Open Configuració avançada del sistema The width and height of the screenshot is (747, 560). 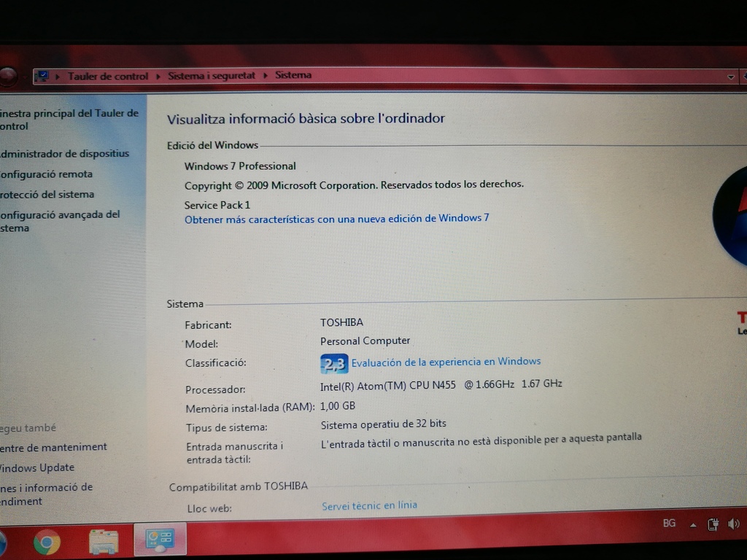60,221
